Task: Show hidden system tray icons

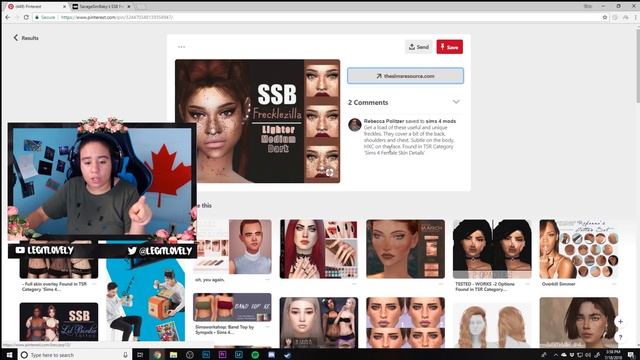Action: [556, 355]
